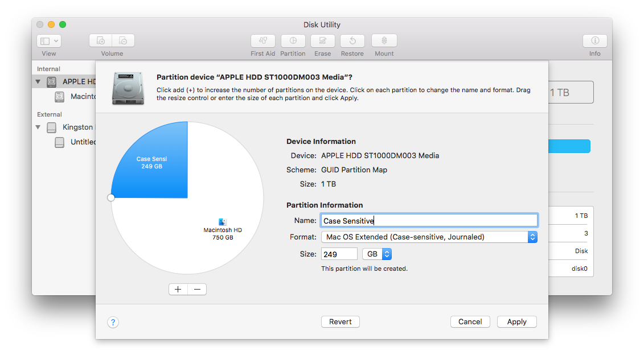Click the 'Internal' sidebar section header
This screenshot has width=644, height=351.
(48, 69)
